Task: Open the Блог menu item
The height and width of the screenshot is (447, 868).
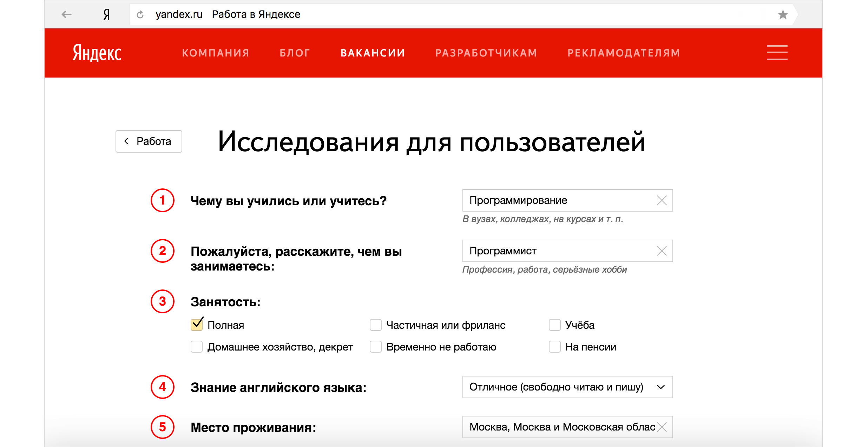Action: pyautogui.click(x=295, y=53)
